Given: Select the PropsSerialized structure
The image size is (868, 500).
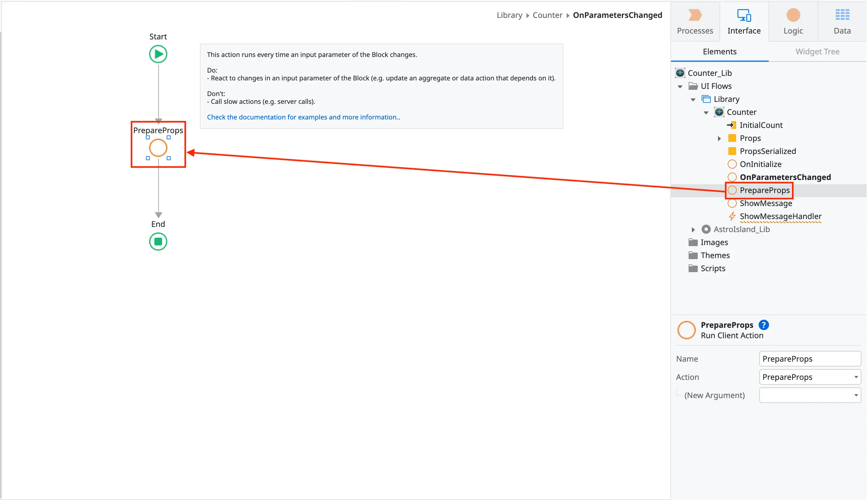Looking at the screenshot, I should coord(767,151).
